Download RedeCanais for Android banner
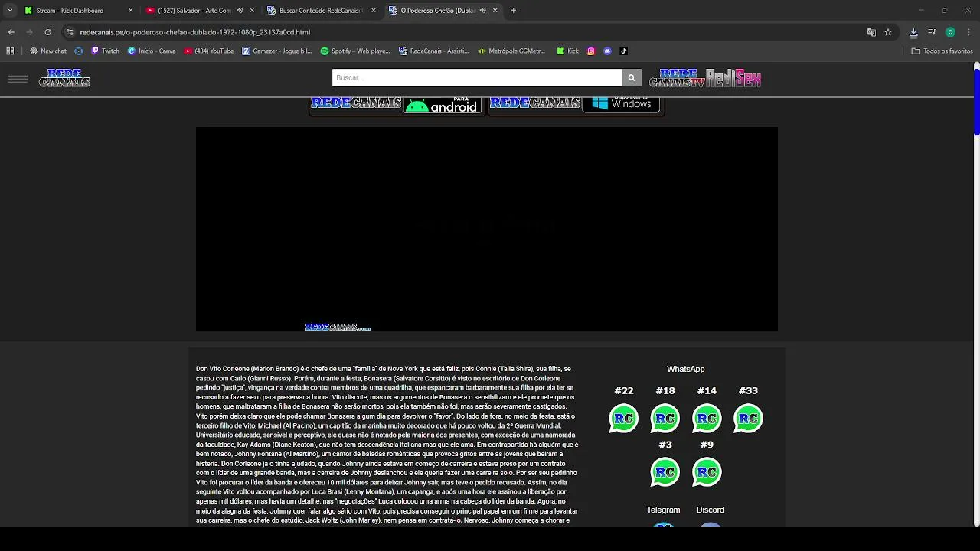This screenshot has height=551, width=980. pyautogui.click(x=396, y=106)
